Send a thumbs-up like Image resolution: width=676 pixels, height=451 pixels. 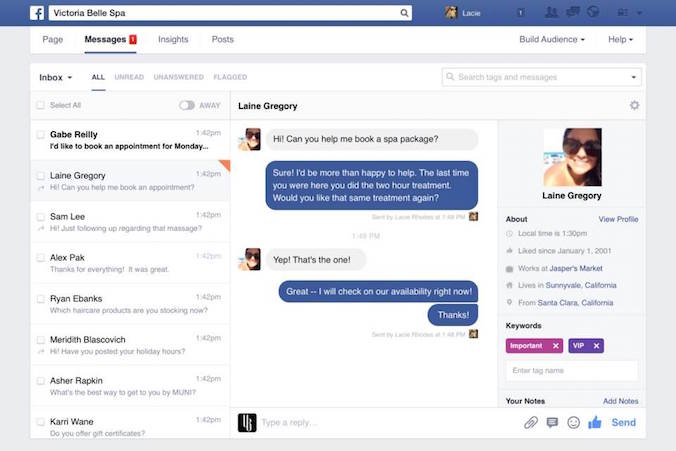(x=595, y=422)
